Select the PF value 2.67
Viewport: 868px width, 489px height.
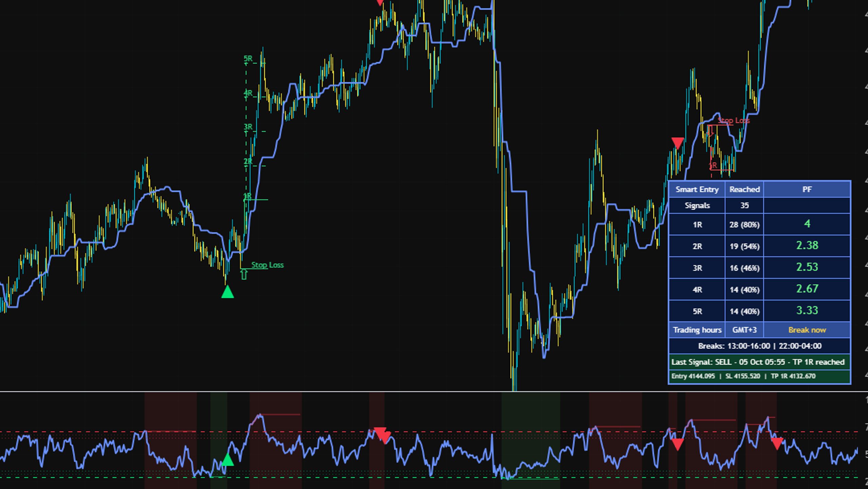pyautogui.click(x=807, y=289)
